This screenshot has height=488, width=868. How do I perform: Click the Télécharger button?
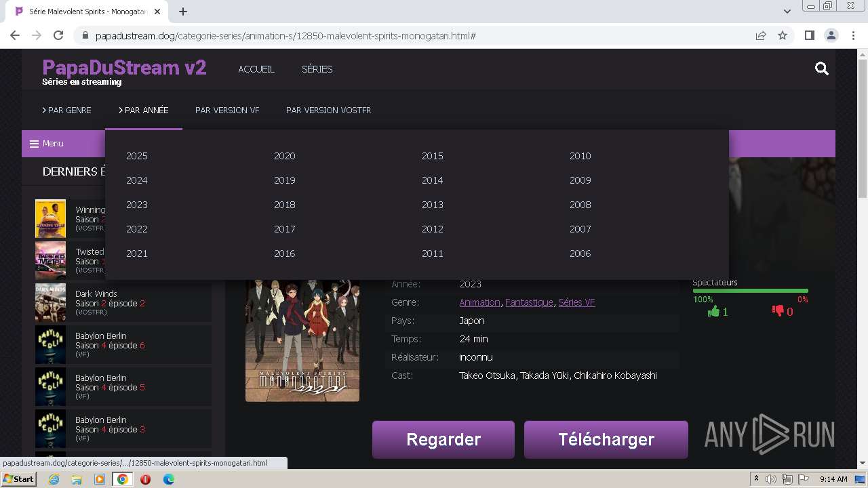[606, 439]
